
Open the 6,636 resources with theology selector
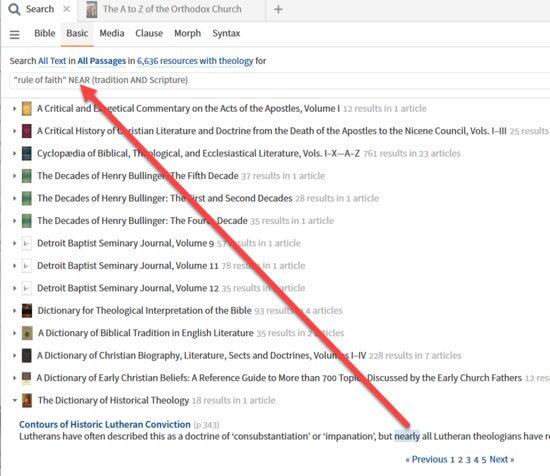point(195,61)
